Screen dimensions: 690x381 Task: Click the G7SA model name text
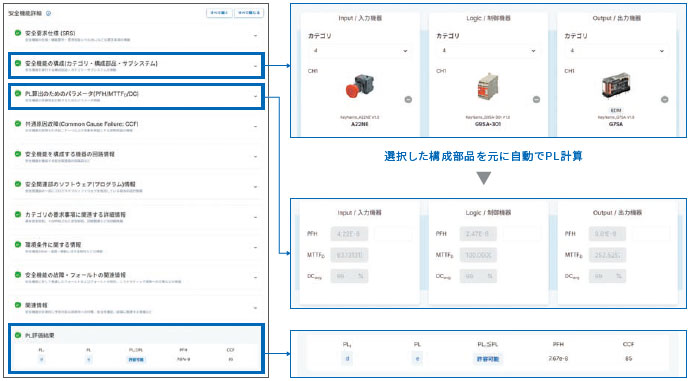coord(616,124)
